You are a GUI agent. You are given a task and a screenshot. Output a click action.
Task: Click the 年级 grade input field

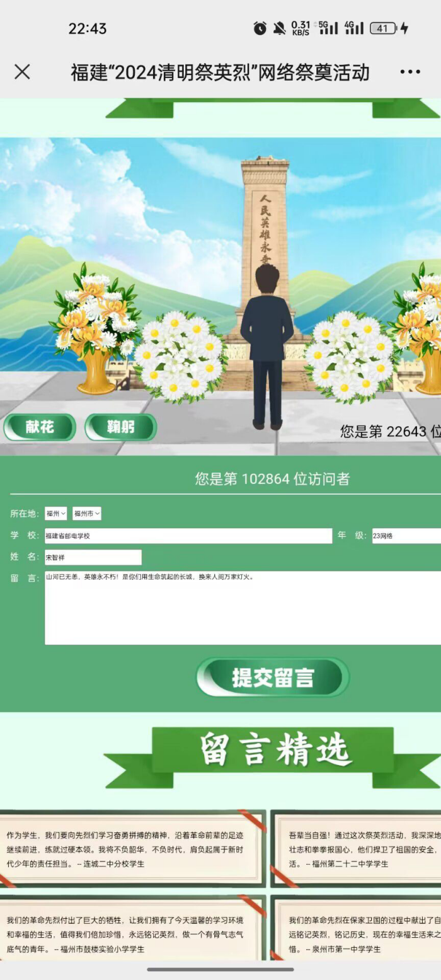[406, 536]
